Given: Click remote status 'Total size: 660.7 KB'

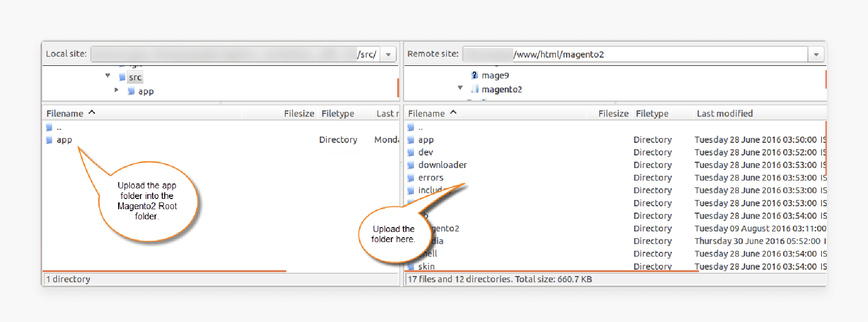Looking at the screenshot, I should coord(553,279).
